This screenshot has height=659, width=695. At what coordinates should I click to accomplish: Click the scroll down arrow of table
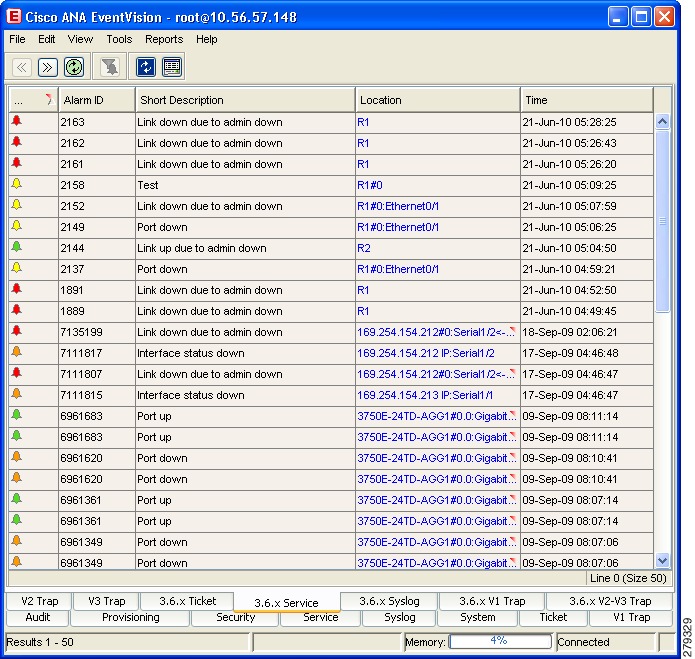662,561
